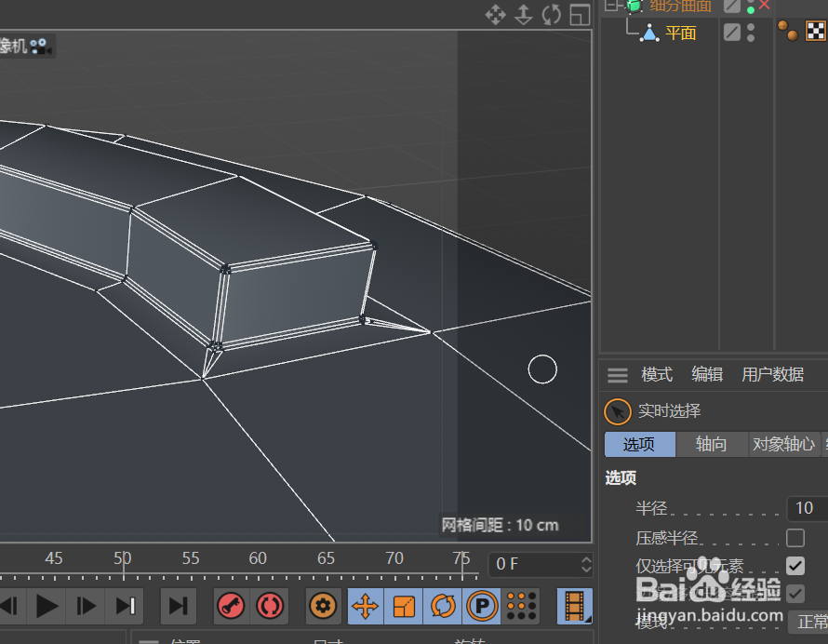
Task: Select the Scale tool in the toolbar
Action: tap(406, 606)
